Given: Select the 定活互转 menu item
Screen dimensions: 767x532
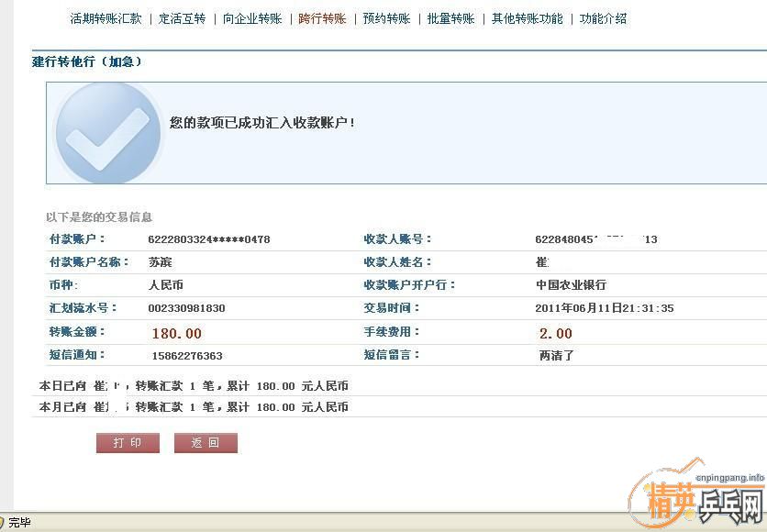Looking at the screenshot, I should click(182, 18).
